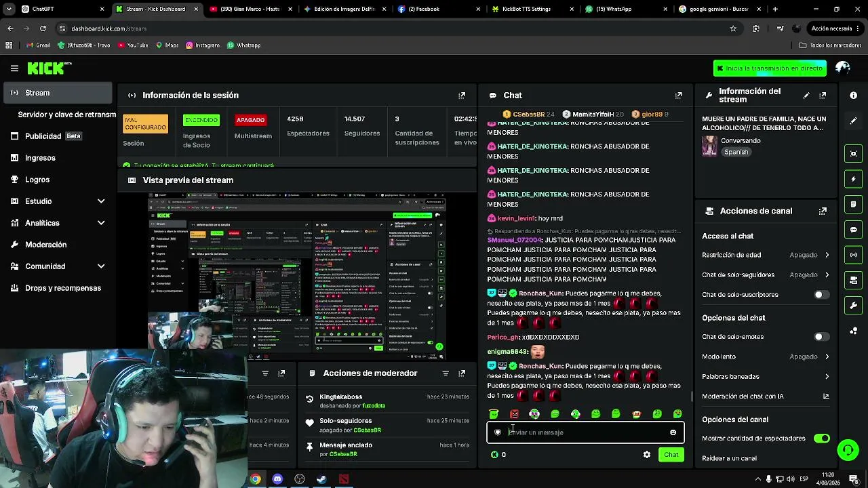The image size is (868, 488).
Task: Open Comunidad in the sidebar
Action: pos(58,266)
